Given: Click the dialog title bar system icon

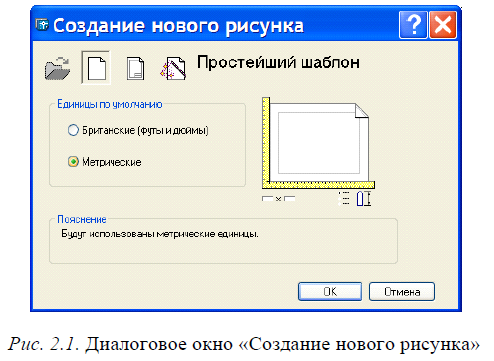Looking at the screenshot, I should pos(42,25).
